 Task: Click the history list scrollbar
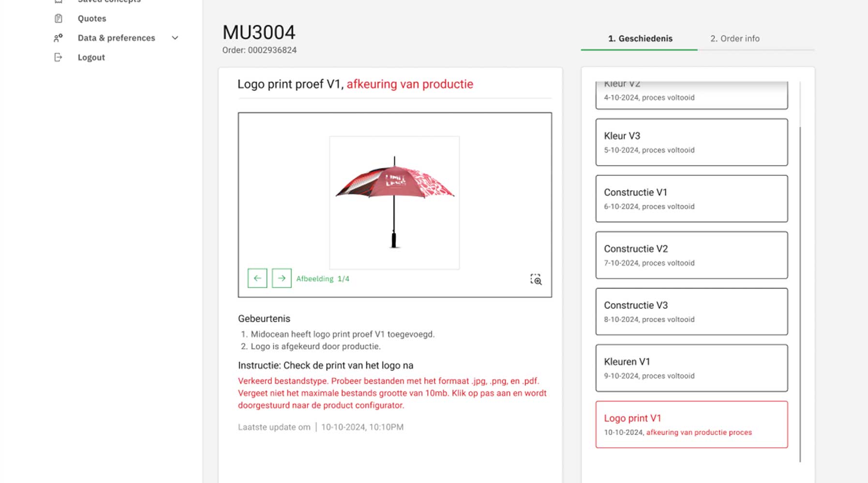[x=800, y=294]
